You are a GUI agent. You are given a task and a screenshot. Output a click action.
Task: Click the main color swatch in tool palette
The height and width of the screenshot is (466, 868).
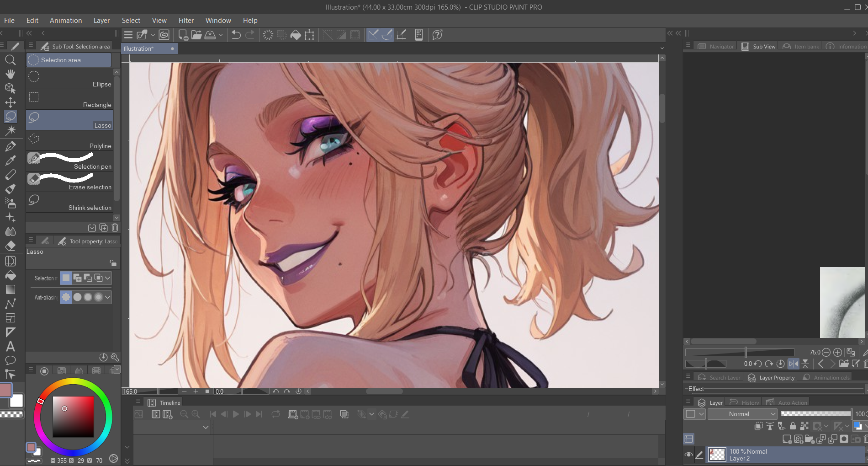(6, 390)
